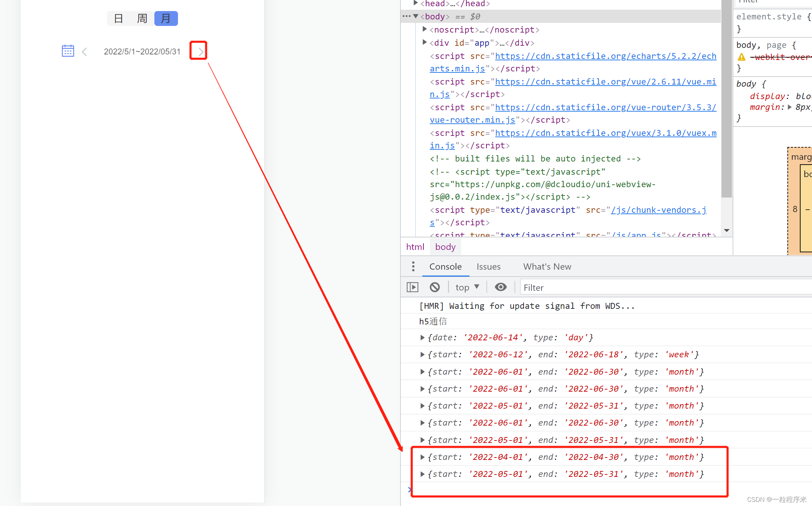Select the html tab in DevTools elements panel
This screenshot has height=506, width=812.
click(x=414, y=246)
